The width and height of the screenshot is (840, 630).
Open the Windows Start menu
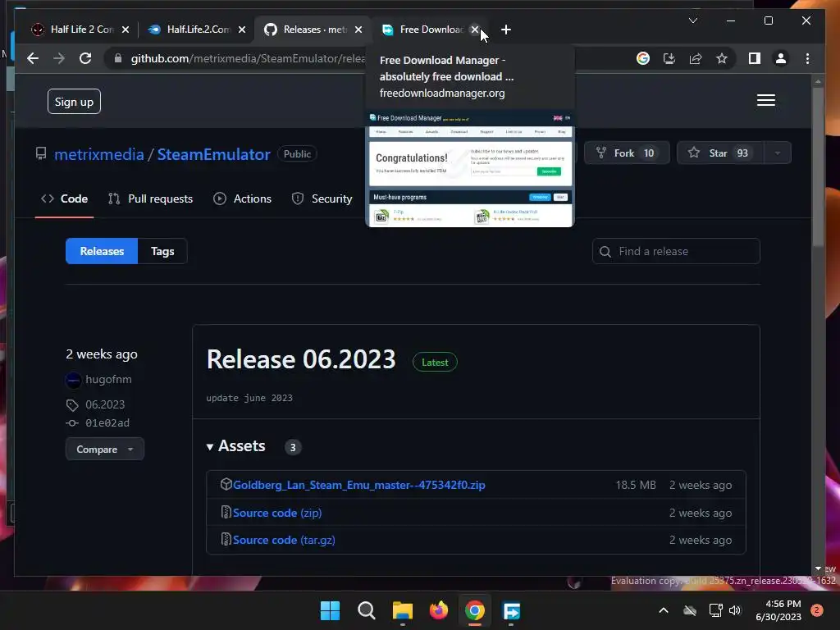[330, 610]
